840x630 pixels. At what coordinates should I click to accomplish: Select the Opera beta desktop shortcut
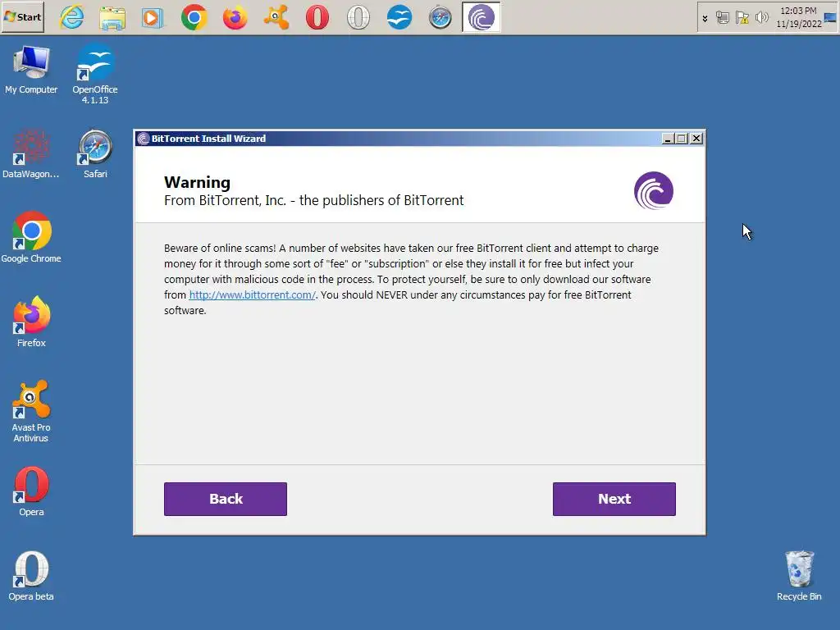[x=31, y=577]
